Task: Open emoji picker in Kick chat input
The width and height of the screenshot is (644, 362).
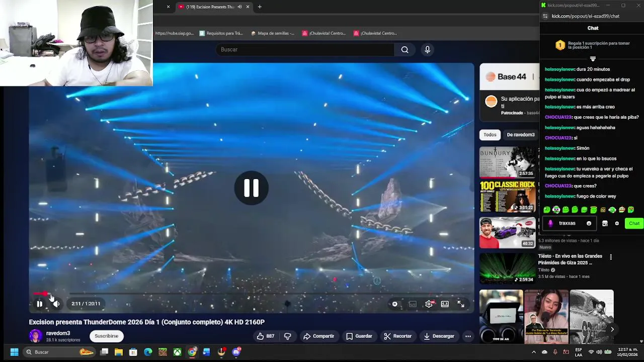Action: pyautogui.click(x=589, y=223)
